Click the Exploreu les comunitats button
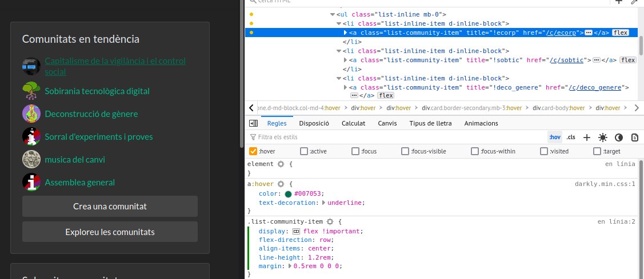644x279 pixels. pyautogui.click(x=110, y=232)
